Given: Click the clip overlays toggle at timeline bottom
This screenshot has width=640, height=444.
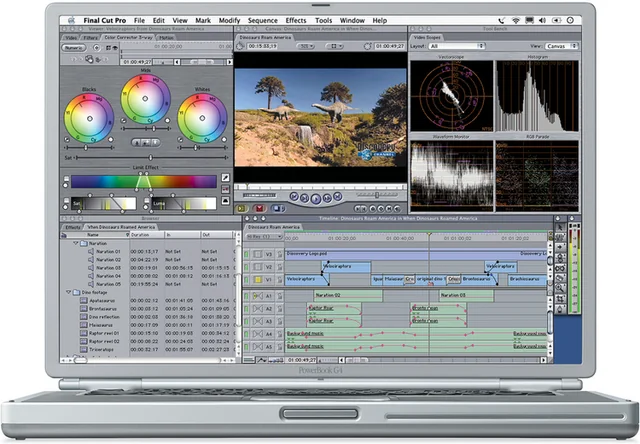Looking at the screenshot, I should pos(262,360).
